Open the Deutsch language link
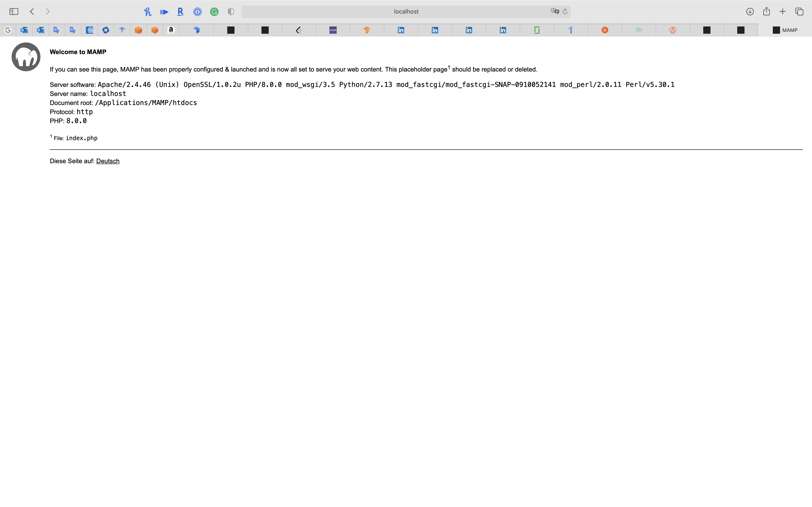The height and width of the screenshot is (507, 812). point(108,161)
